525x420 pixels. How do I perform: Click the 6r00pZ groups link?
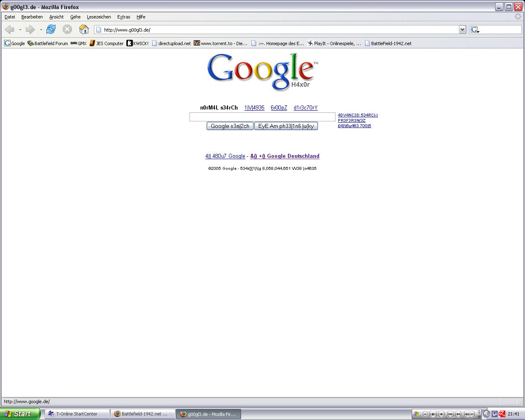pyautogui.click(x=279, y=107)
